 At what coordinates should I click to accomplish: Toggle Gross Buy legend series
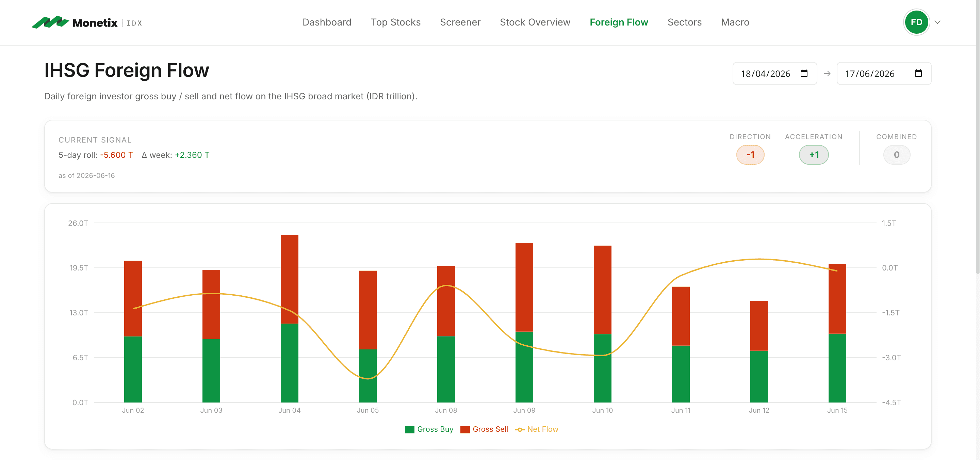pos(429,429)
